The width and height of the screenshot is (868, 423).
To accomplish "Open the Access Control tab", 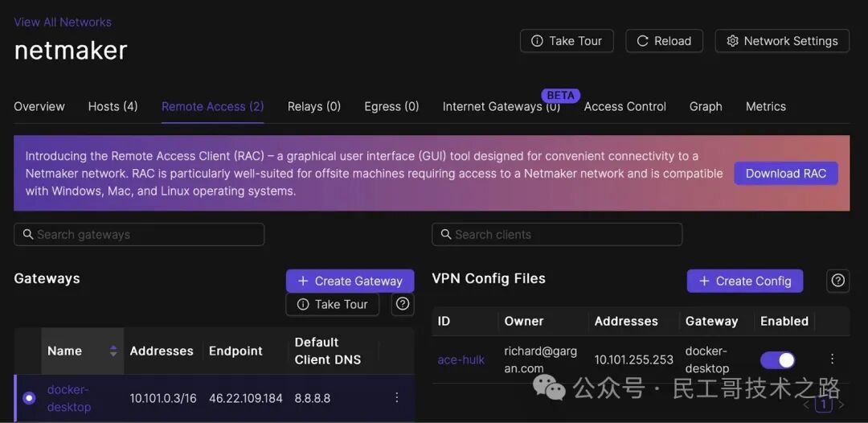I will [x=624, y=106].
